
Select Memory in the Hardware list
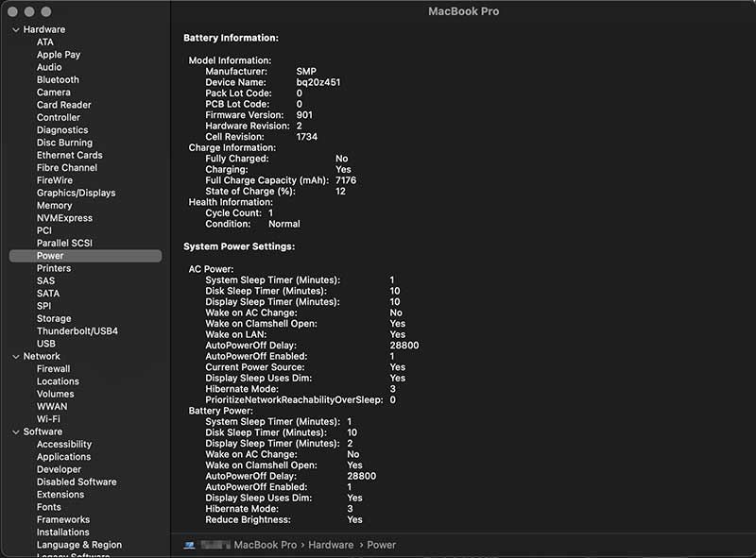click(54, 205)
